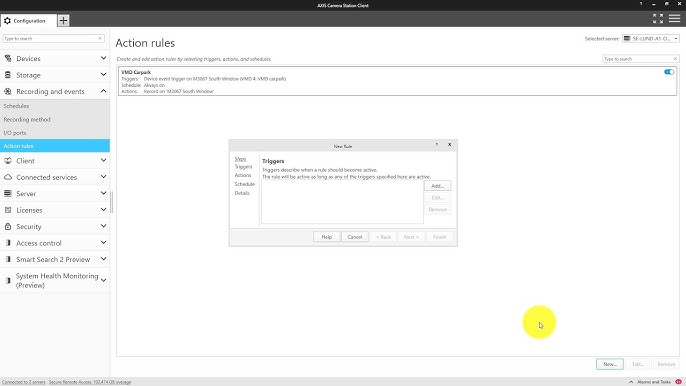Click the Connected services cloud icon

8,177
